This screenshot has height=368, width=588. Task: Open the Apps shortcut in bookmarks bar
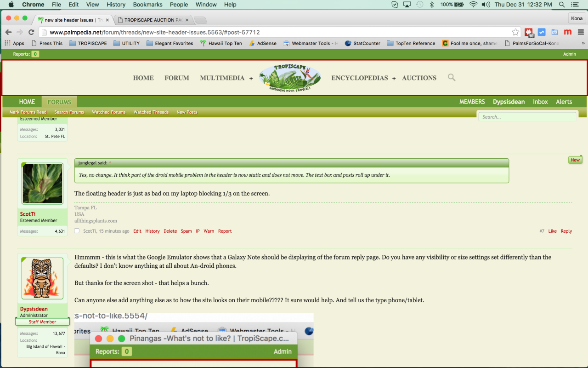point(14,43)
